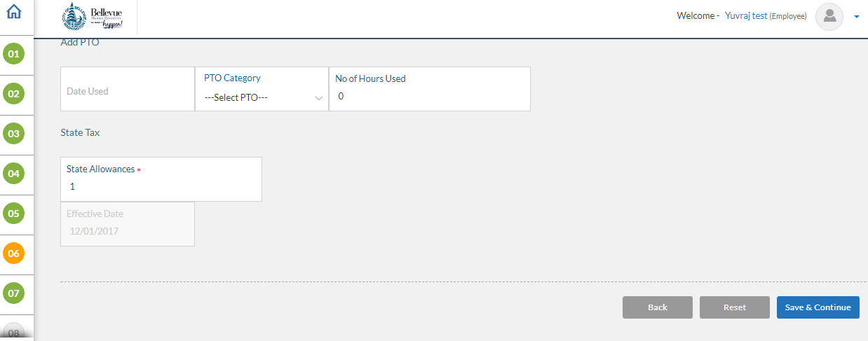Navigate to step 04 circle
Image resolution: width=868 pixels, height=341 pixels.
pyautogui.click(x=13, y=173)
